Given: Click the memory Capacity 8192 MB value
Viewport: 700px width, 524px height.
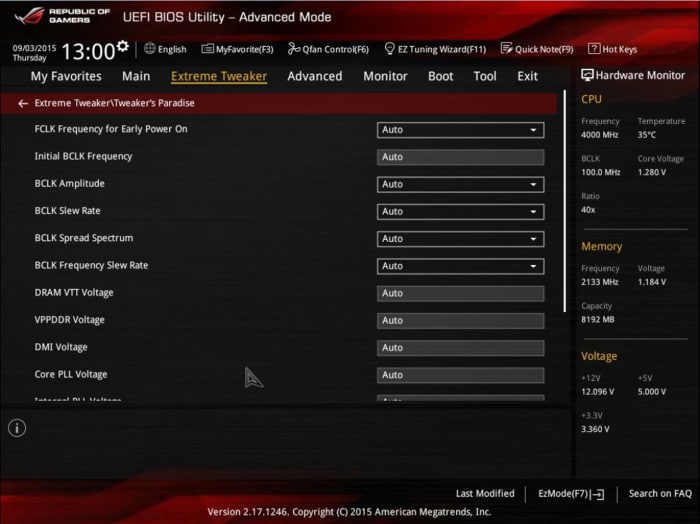Looking at the screenshot, I should pyautogui.click(x=598, y=320).
